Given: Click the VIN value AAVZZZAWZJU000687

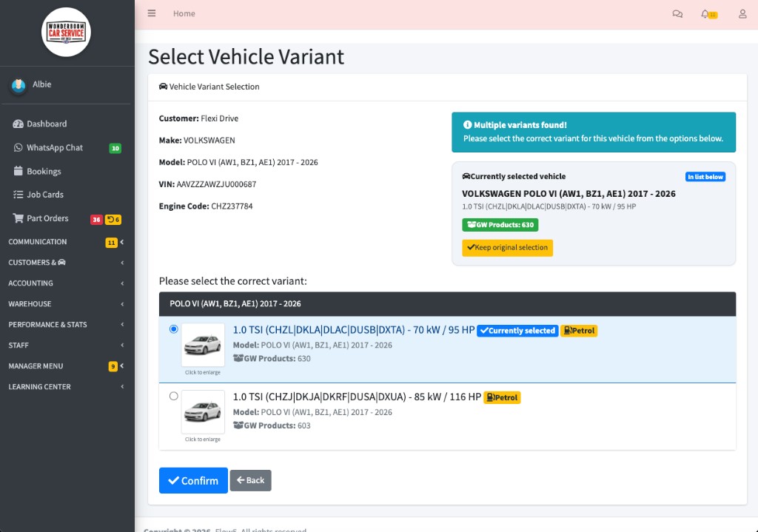Looking at the screenshot, I should [x=216, y=184].
